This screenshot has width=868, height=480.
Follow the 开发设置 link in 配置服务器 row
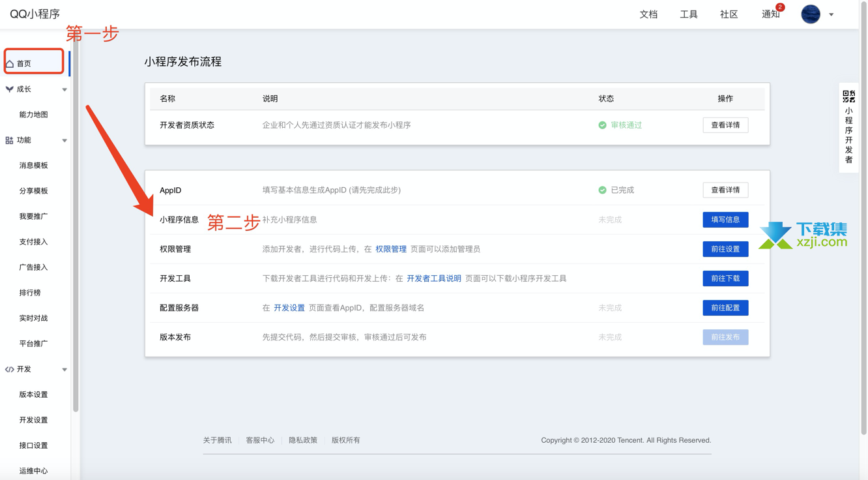point(289,308)
